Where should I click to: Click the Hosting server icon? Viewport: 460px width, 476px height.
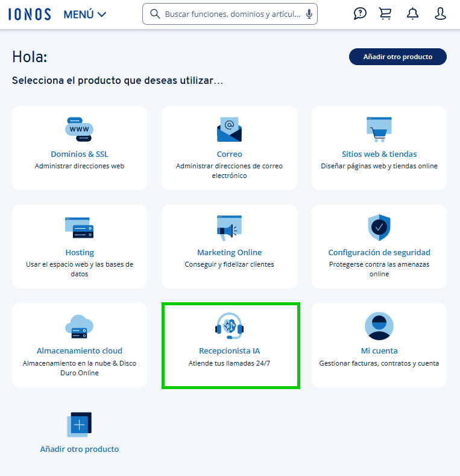[x=79, y=227]
